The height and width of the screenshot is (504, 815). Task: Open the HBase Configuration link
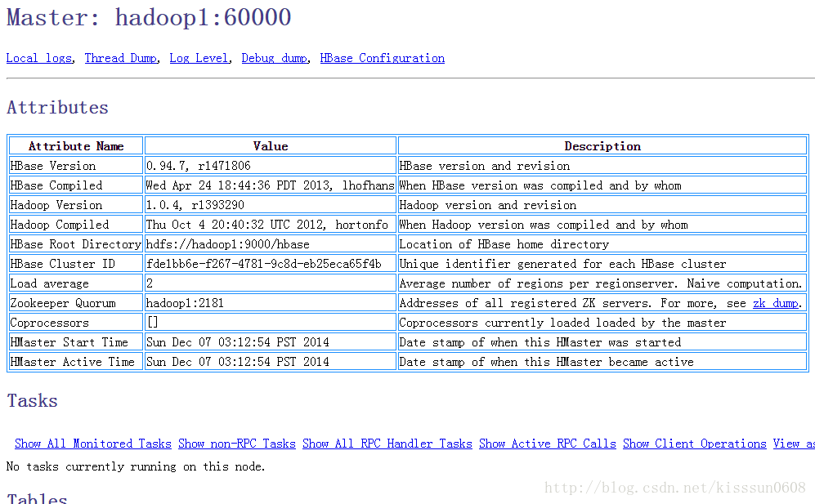[x=382, y=58]
